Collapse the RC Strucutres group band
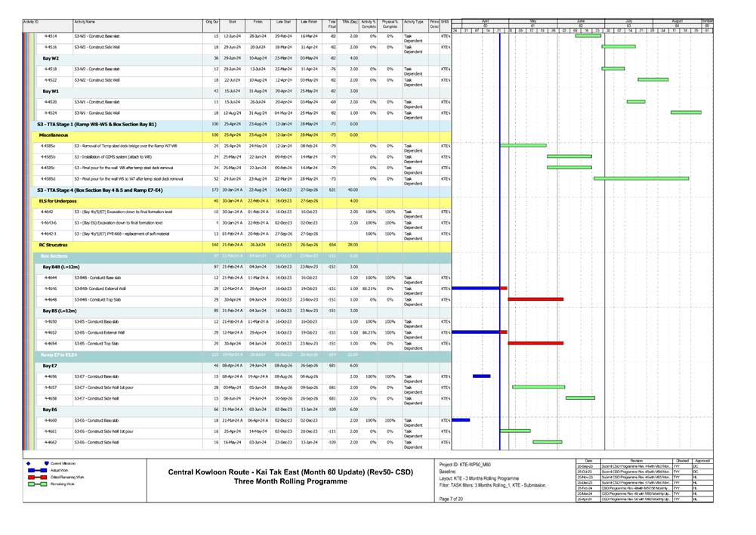 coord(53,245)
